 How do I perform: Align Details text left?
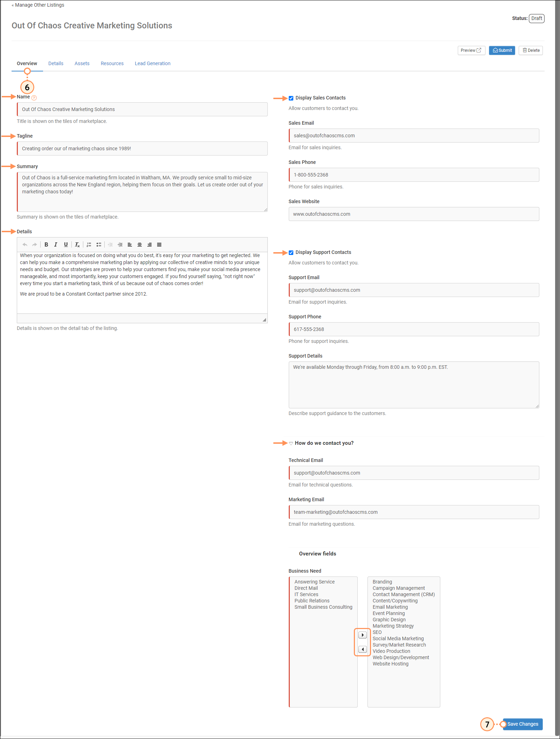point(130,245)
